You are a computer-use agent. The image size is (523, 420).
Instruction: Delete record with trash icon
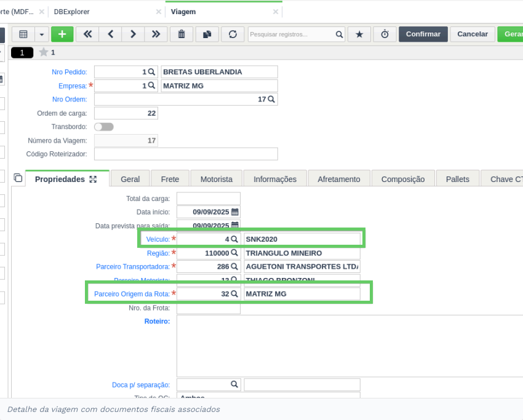(182, 34)
